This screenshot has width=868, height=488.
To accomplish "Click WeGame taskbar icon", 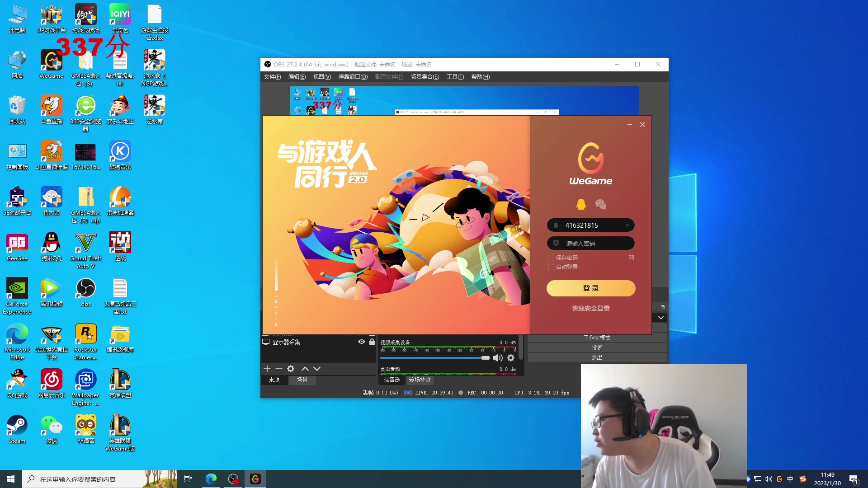I will click(255, 479).
